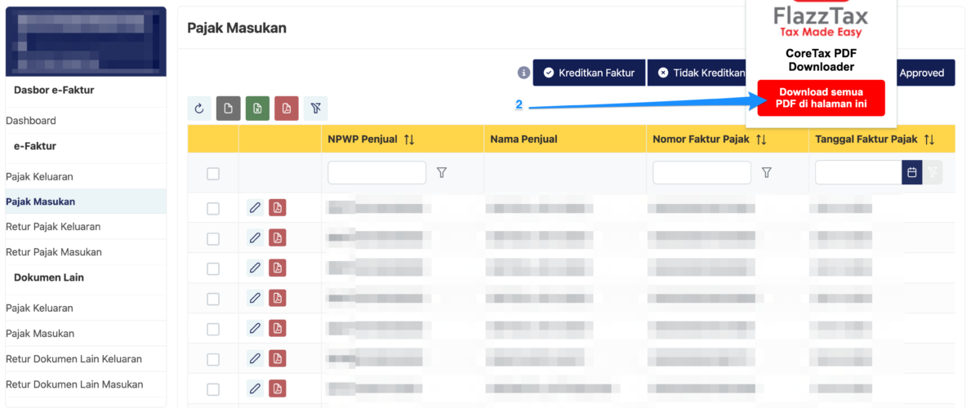Open the PDF icon in the second row

coord(278,238)
